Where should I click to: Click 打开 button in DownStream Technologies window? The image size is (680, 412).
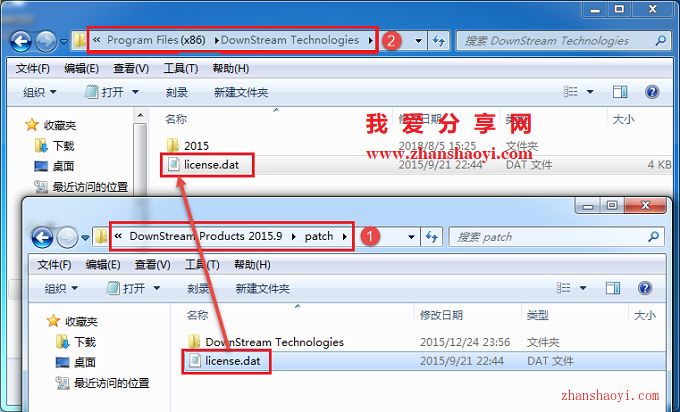(x=105, y=92)
